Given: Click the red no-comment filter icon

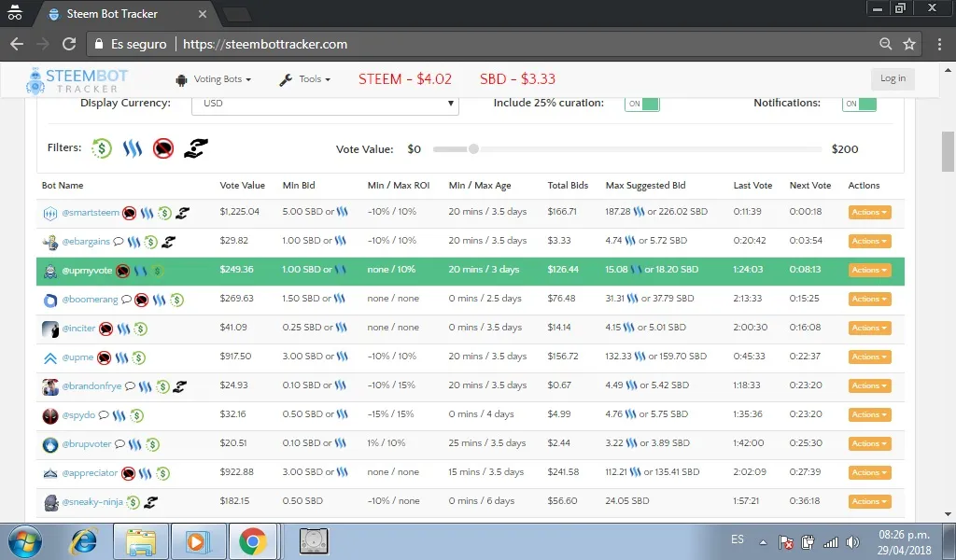Looking at the screenshot, I should pos(162,148).
